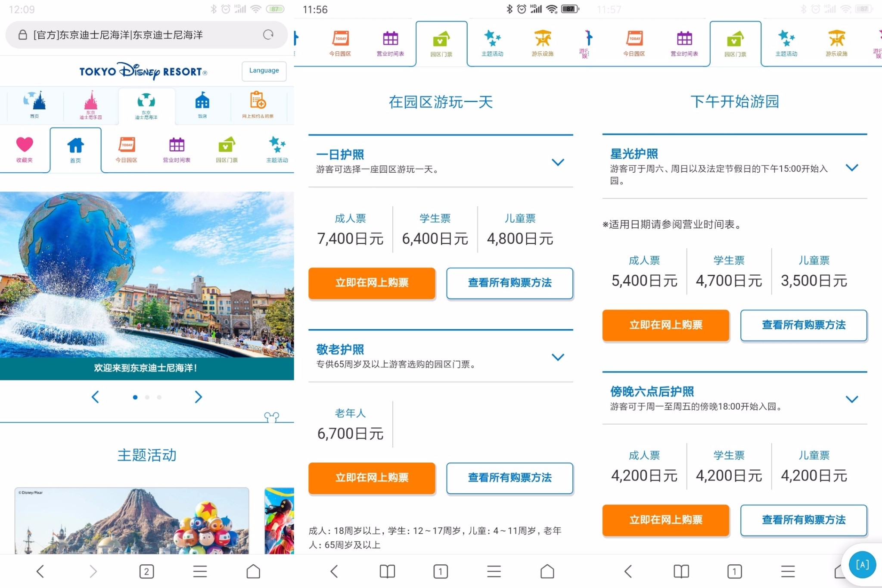Tap the reload icon in address bar
The image size is (882, 588).
coord(268,34)
